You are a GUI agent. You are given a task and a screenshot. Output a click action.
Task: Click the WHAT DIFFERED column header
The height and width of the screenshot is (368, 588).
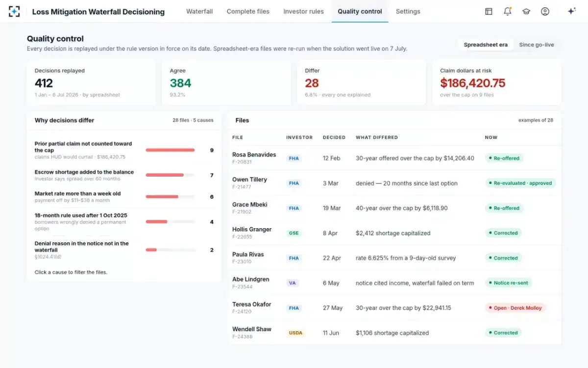pos(377,137)
